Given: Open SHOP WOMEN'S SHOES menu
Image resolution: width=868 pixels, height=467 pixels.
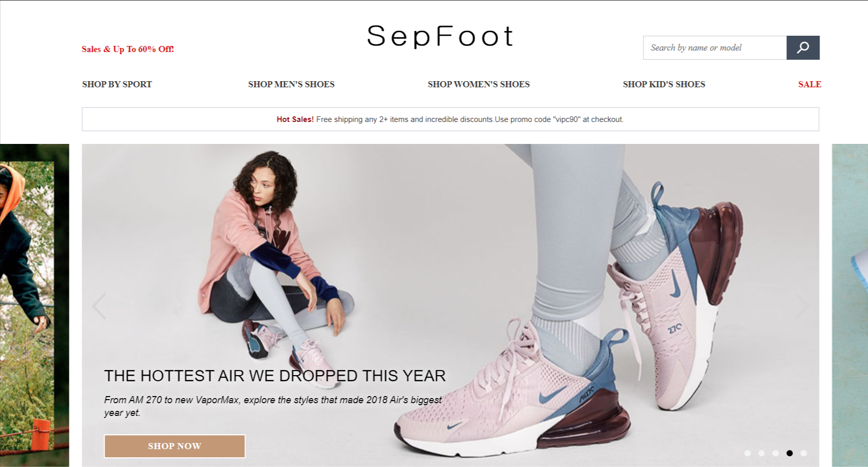Looking at the screenshot, I should pos(479,84).
